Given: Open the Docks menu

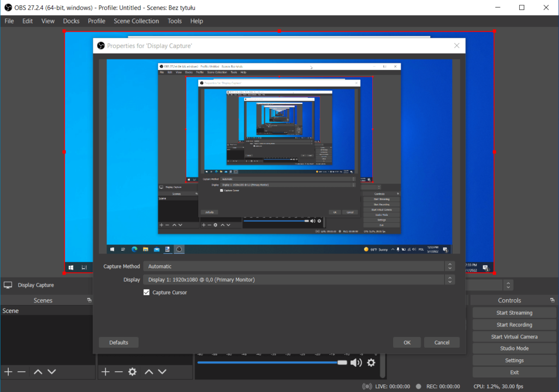Looking at the screenshot, I should tap(72, 21).
